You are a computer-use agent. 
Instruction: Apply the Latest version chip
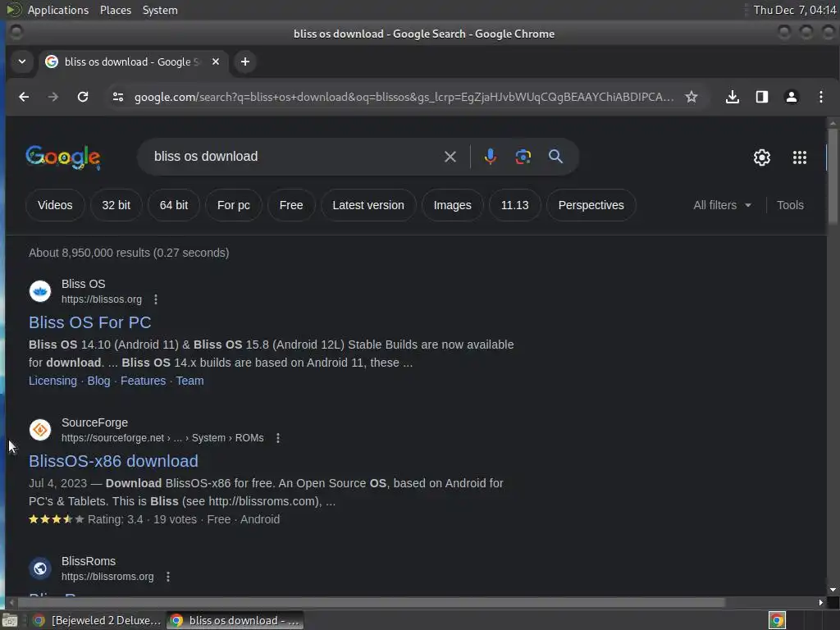368,205
